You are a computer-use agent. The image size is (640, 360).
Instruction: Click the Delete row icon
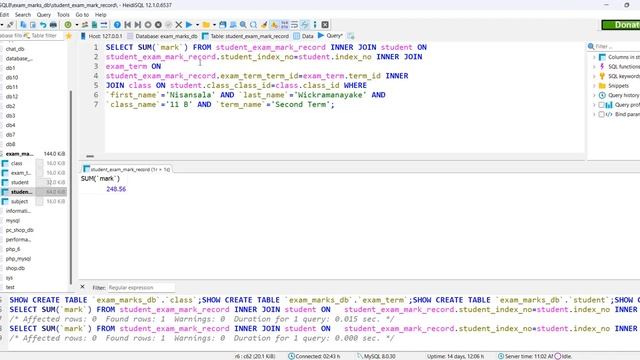click(158, 25)
